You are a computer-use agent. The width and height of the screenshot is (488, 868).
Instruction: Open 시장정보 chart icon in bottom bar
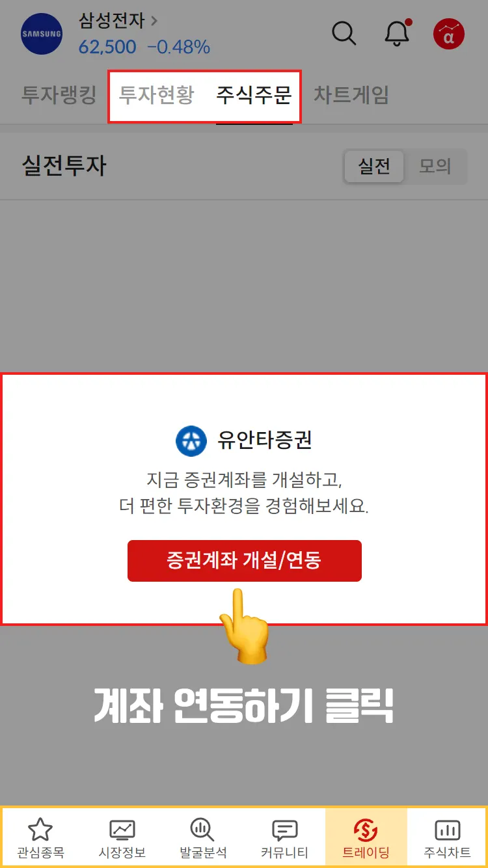[x=122, y=830]
